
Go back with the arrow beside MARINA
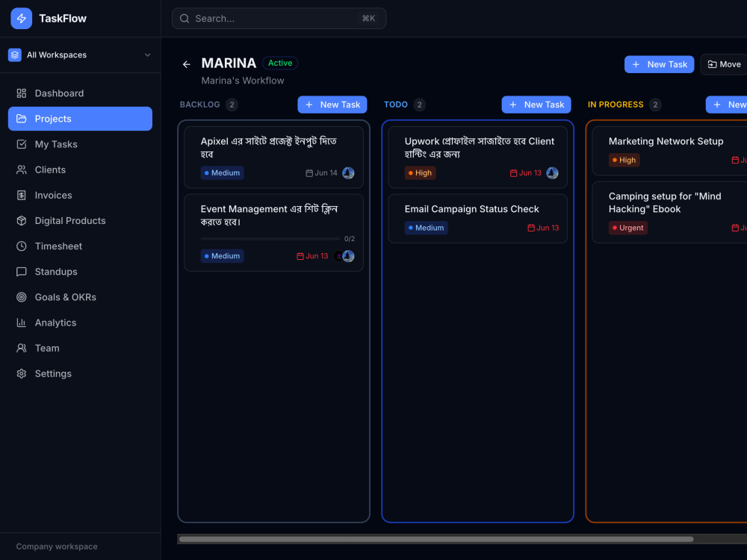[x=186, y=64]
